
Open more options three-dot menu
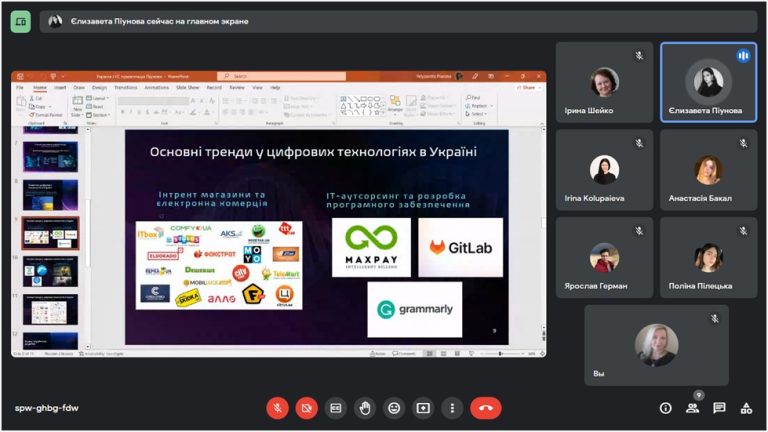tap(452, 408)
